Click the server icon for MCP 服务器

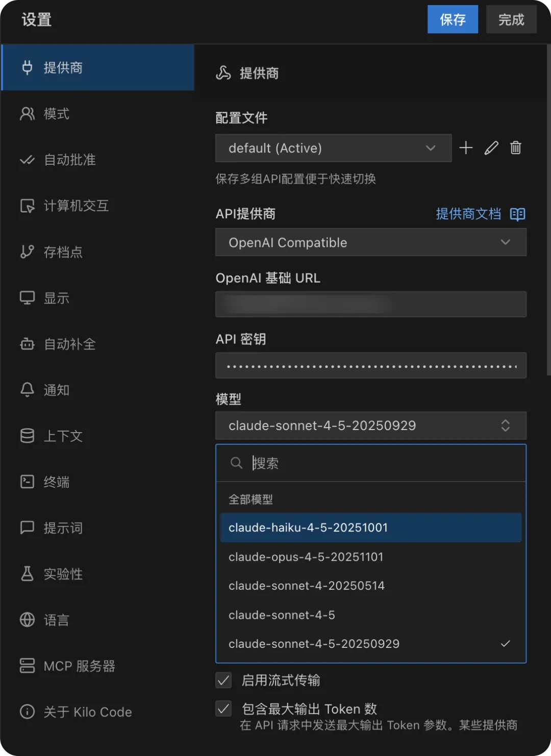(27, 666)
